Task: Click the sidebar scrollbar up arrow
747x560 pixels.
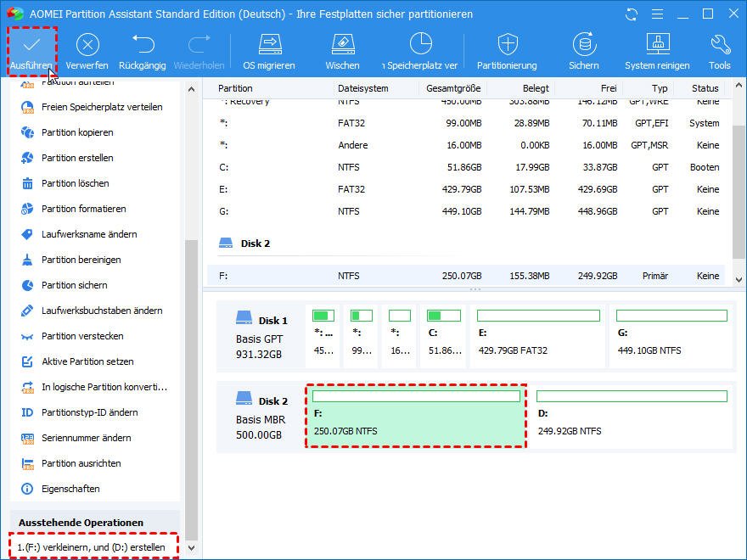Action: click(192, 89)
